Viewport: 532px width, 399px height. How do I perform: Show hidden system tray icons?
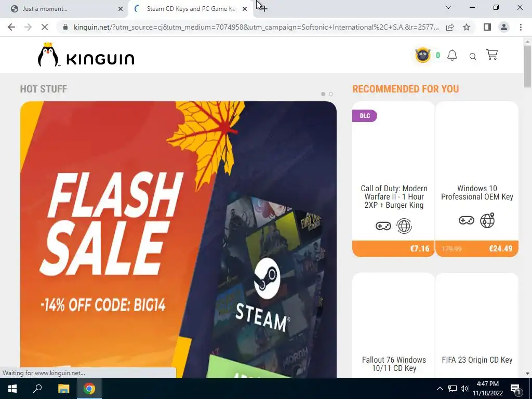(440, 389)
